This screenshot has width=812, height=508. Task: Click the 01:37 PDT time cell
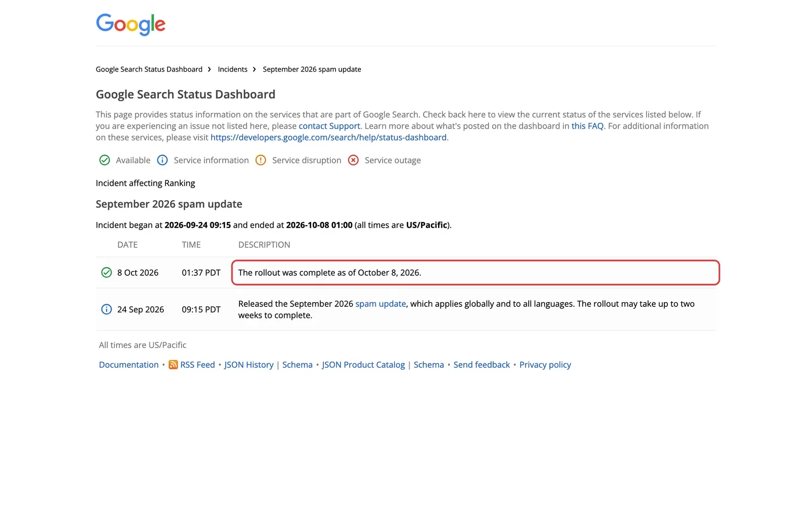(201, 272)
